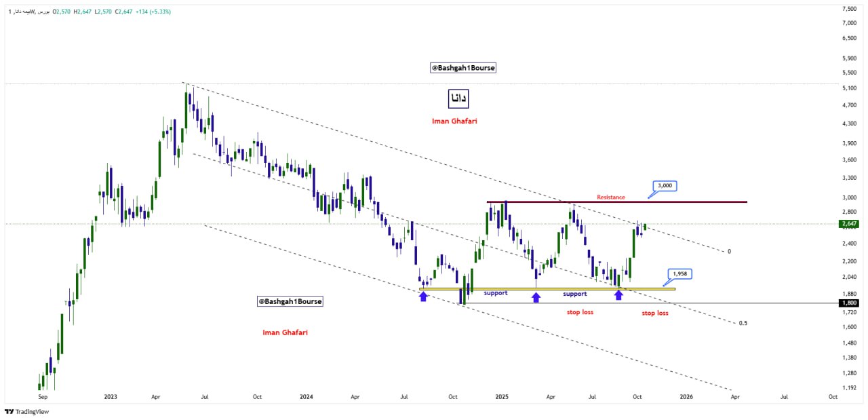The height and width of the screenshot is (420, 868).
Task: Select the leftmost blue up arrow
Action: [x=424, y=297]
